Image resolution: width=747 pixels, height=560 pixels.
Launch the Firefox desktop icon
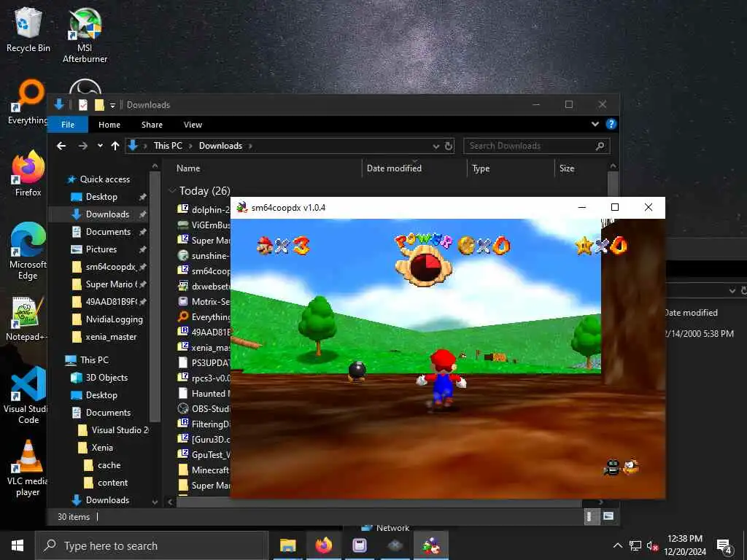click(x=28, y=174)
